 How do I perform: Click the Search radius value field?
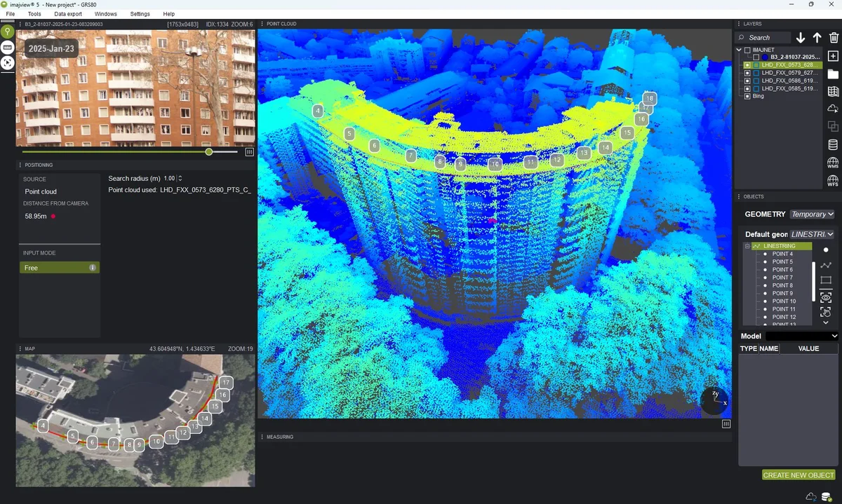click(x=169, y=179)
